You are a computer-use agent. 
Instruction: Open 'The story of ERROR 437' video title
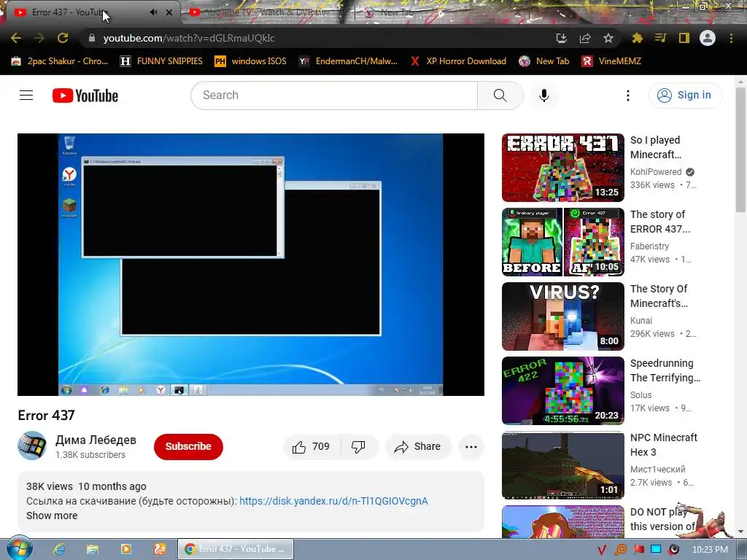[x=659, y=222]
